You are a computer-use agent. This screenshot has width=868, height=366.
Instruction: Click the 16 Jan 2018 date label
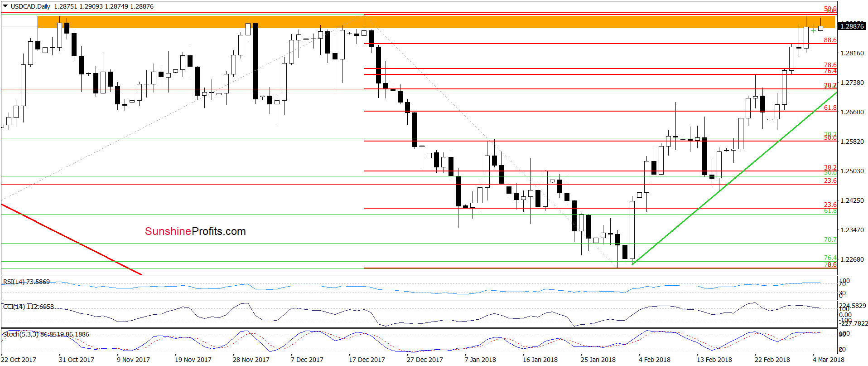[x=540, y=360]
